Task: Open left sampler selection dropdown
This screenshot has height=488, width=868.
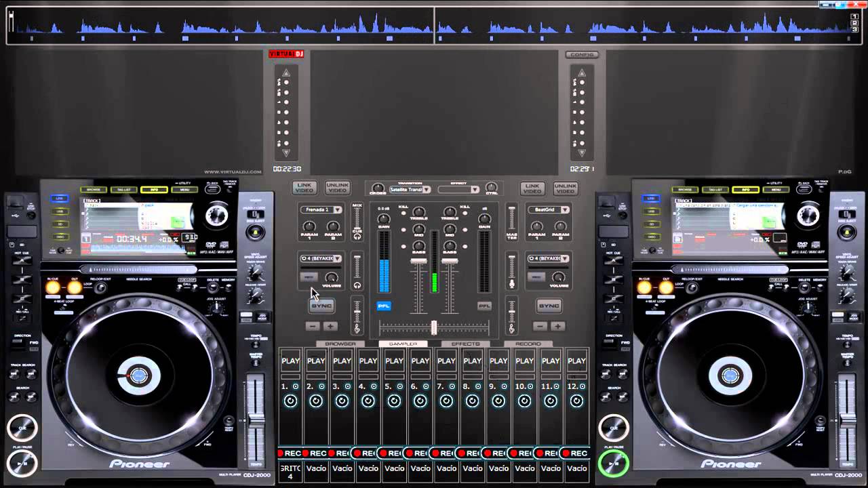Action: point(321,258)
